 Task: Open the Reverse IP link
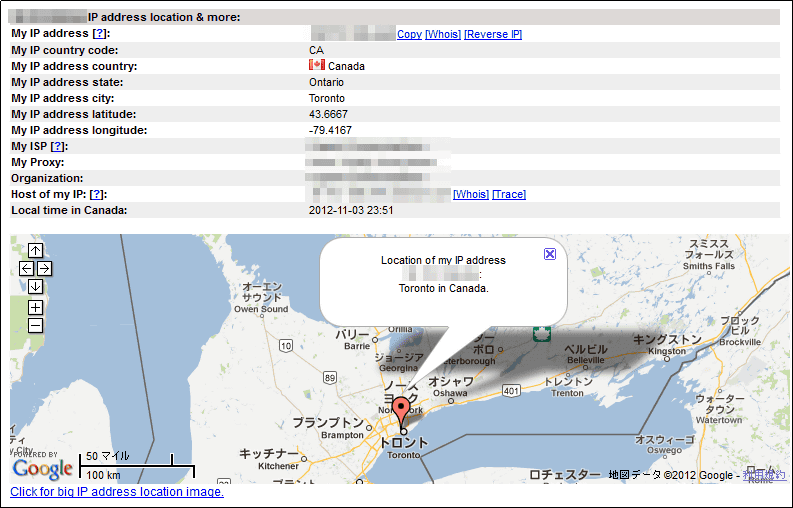tap(493, 34)
